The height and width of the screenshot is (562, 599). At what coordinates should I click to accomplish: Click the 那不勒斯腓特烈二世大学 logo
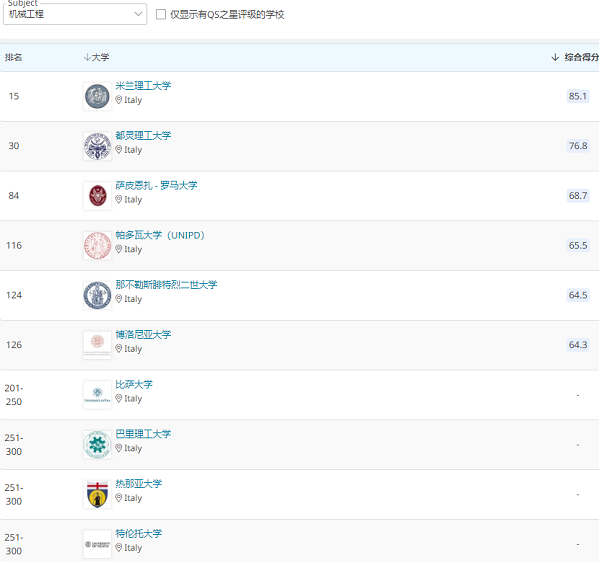pos(97,295)
